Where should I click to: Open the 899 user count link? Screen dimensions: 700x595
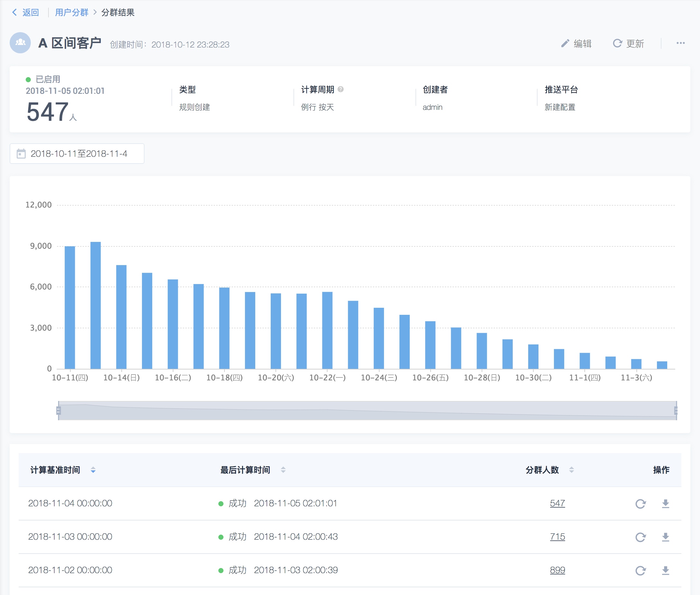557,570
